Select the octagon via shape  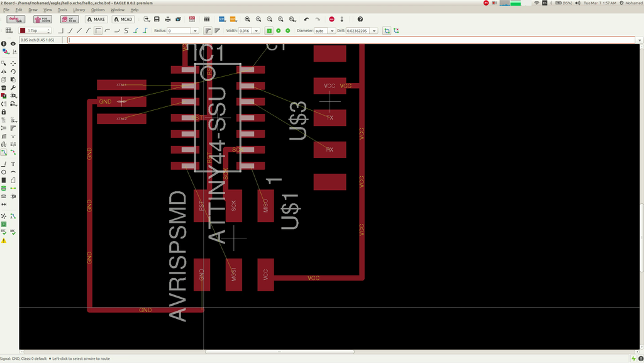(288, 31)
